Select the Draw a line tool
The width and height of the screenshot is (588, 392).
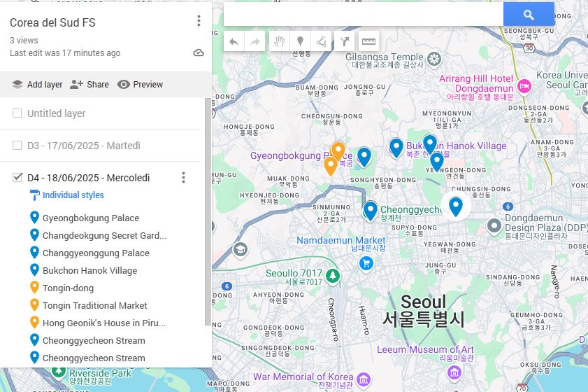322,41
